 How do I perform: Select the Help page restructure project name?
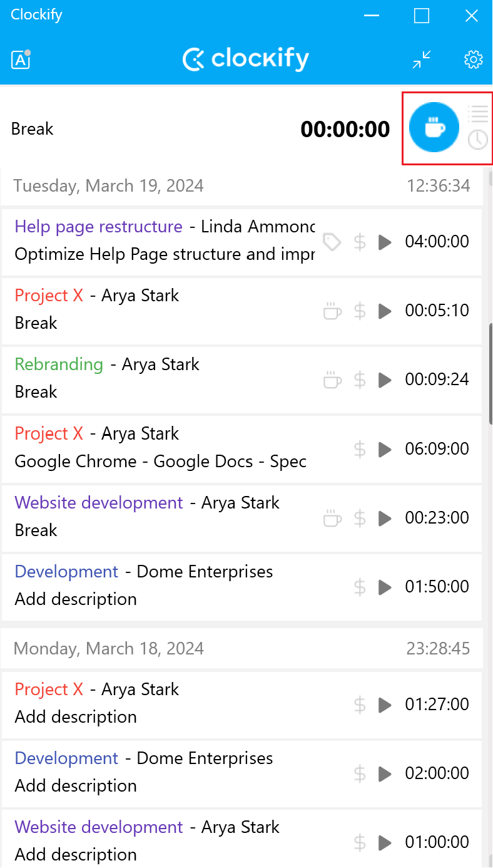coord(98,227)
